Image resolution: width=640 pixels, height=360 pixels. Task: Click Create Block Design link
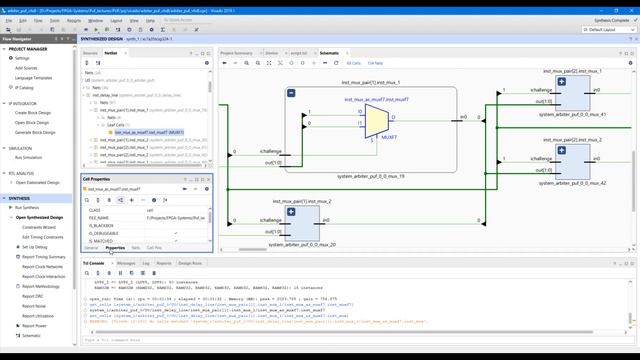pos(33,113)
